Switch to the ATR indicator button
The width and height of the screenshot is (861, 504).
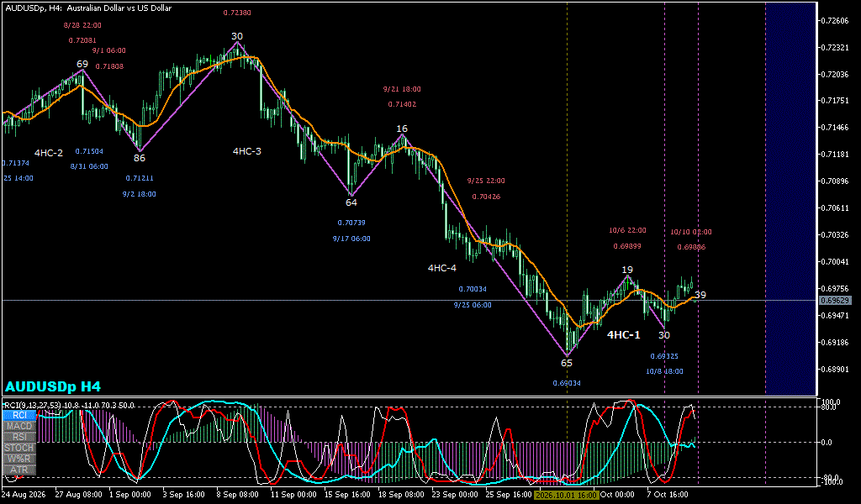pyautogui.click(x=20, y=470)
